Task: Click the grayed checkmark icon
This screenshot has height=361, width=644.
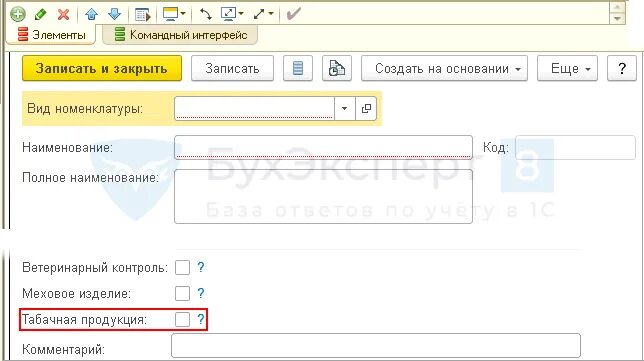Action: [293, 14]
